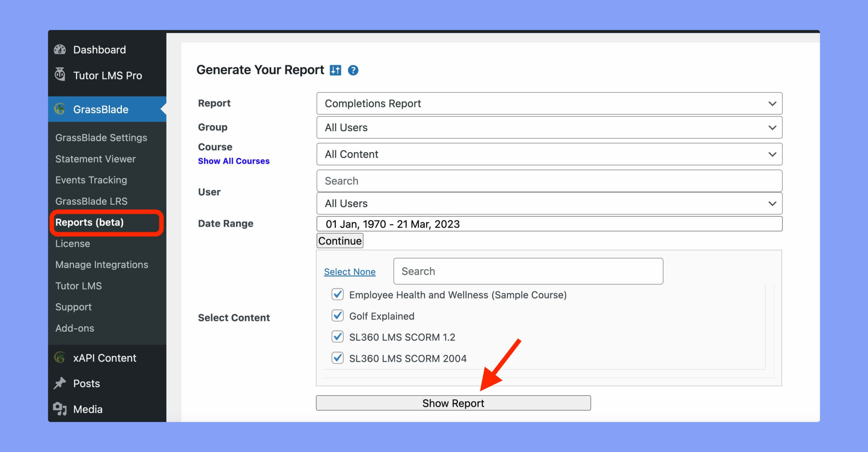Toggle Golf Explained content checkbox
This screenshot has width=868, height=452.
tap(338, 315)
